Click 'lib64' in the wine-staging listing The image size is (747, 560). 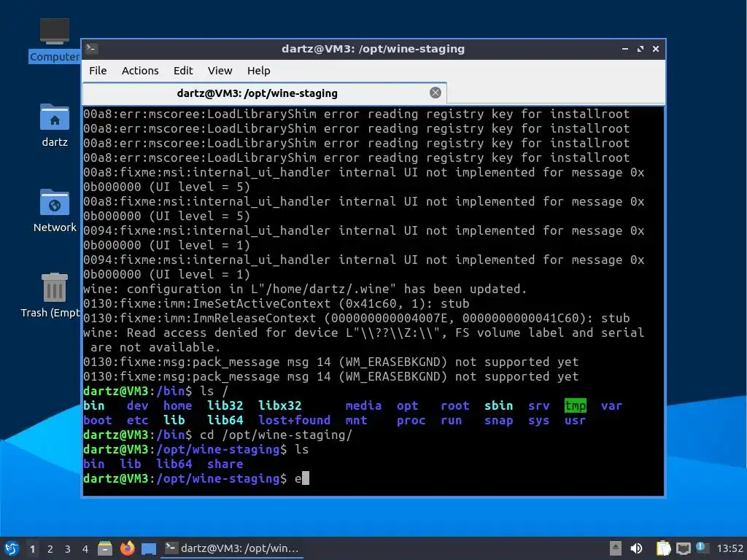174,464
